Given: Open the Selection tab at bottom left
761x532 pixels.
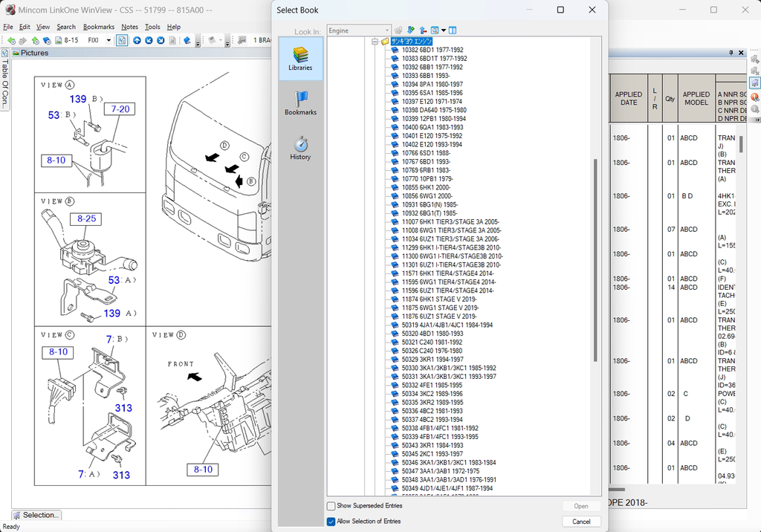Looking at the screenshot, I should 36,515.
